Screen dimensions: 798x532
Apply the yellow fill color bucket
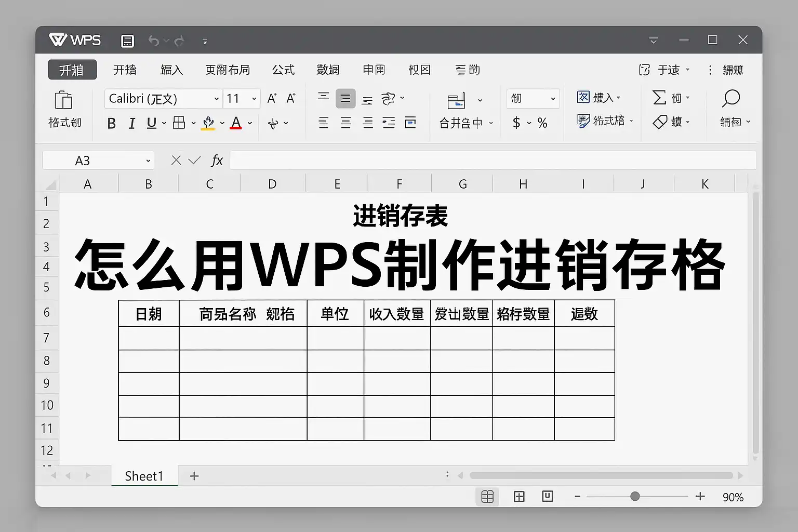[208, 123]
